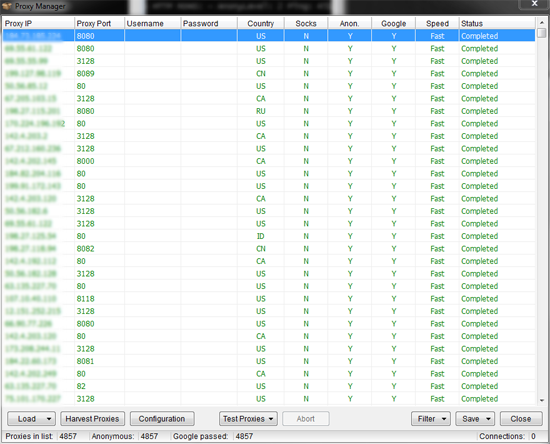Click the Country column header
This screenshot has width=550, height=444.
coord(261,23)
